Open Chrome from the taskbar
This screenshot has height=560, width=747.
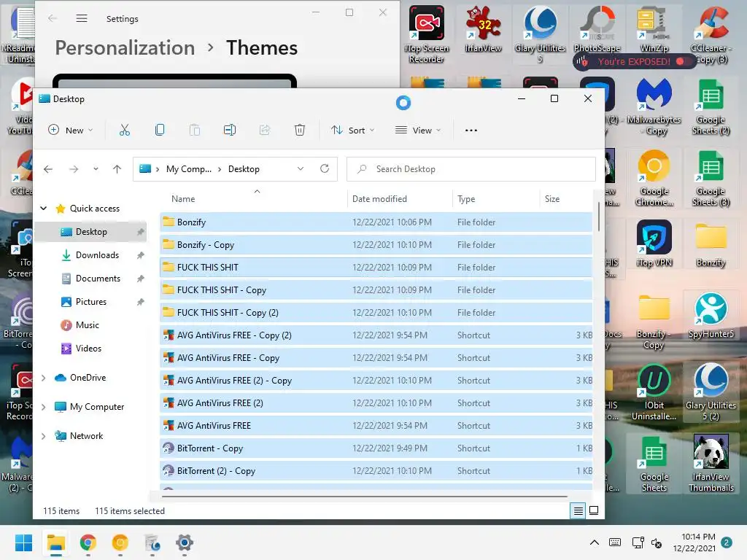point(88,542)
